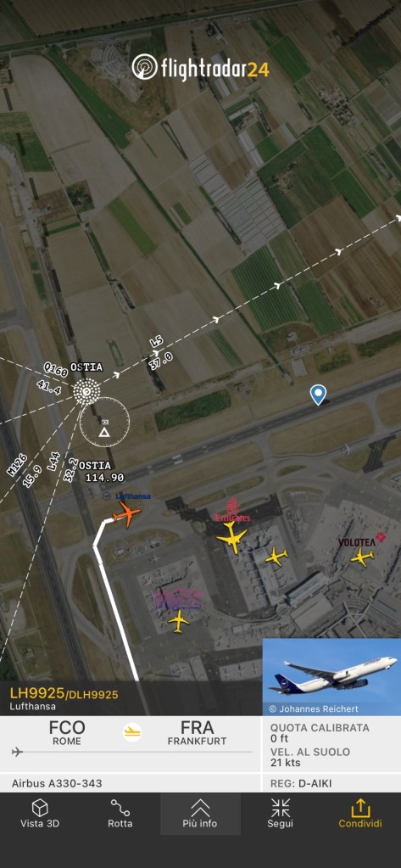The width and height of the screenshot is (401, 868).
Task: Click the landing status yellow circle icon
Action: [x=132, y=732]
